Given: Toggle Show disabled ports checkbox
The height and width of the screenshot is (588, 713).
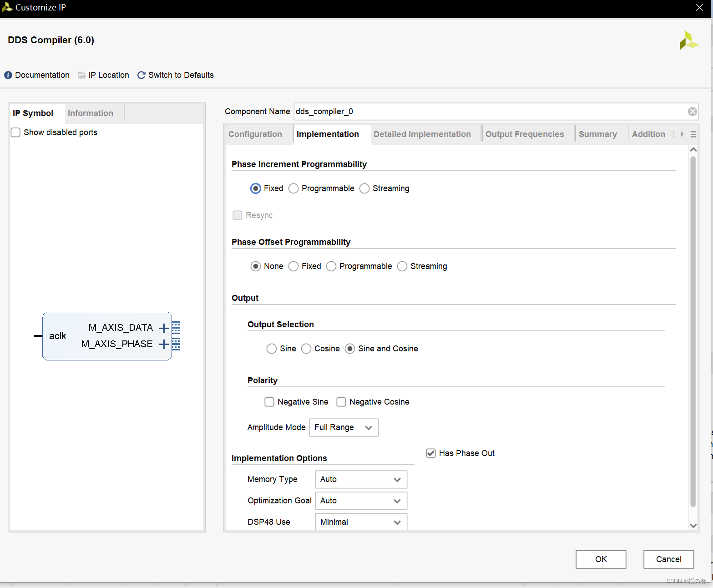Looking at the screenshot, I should [15, 132].
